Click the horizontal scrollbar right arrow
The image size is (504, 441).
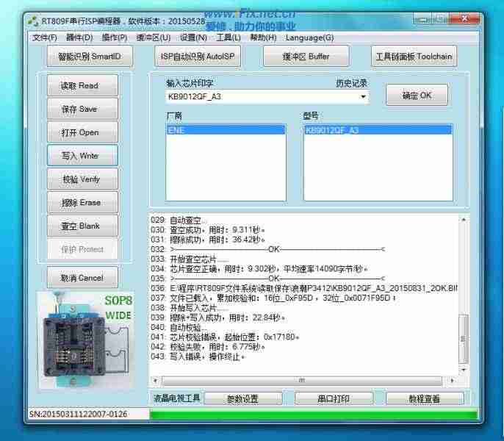453,381
